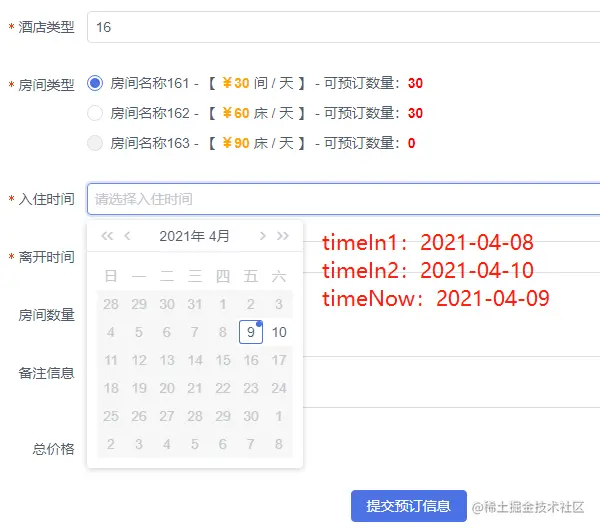Pick date 10 in April calendar
Image resolution: width=600 pixels, height=530 pixels.
coord(279,332)
